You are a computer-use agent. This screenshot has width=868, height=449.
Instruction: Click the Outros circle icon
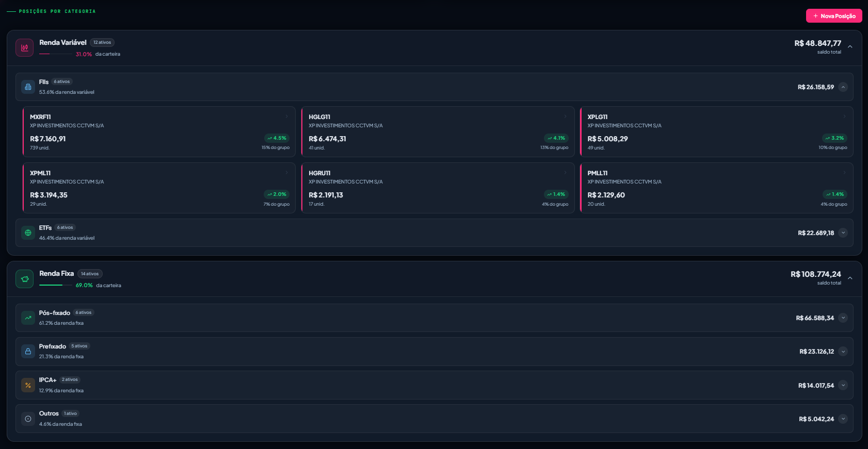click(x=28, y=419)
